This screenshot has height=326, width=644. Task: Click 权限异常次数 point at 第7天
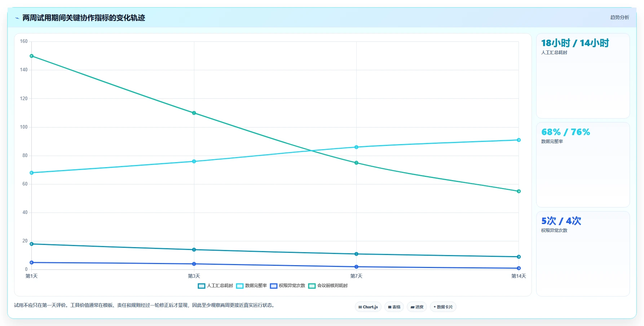click(x=356, y=267)
